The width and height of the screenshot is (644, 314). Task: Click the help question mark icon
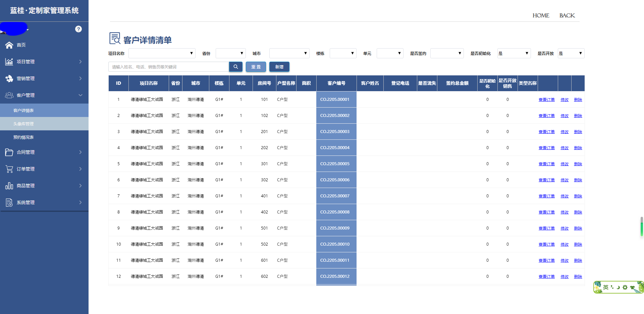(x=78, y=29)
